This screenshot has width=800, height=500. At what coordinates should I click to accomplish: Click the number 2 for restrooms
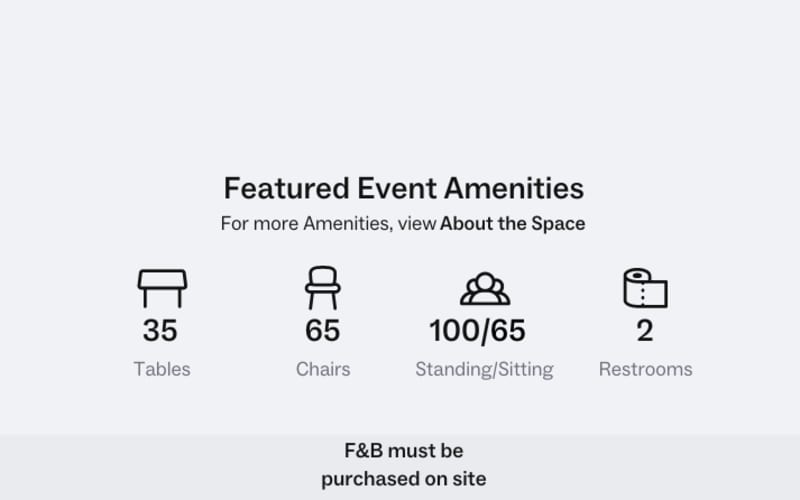[645, 331]
